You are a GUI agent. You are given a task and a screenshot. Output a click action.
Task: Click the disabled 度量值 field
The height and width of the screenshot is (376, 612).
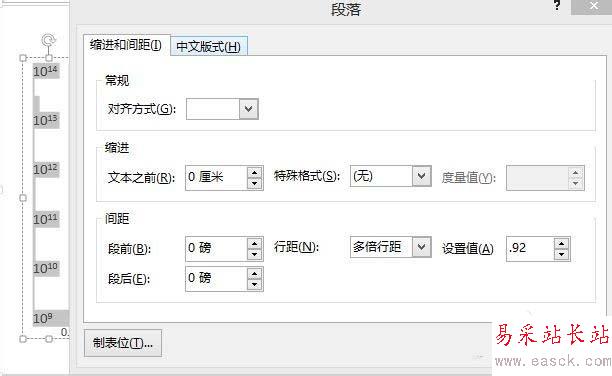click(x=537, y=178)
